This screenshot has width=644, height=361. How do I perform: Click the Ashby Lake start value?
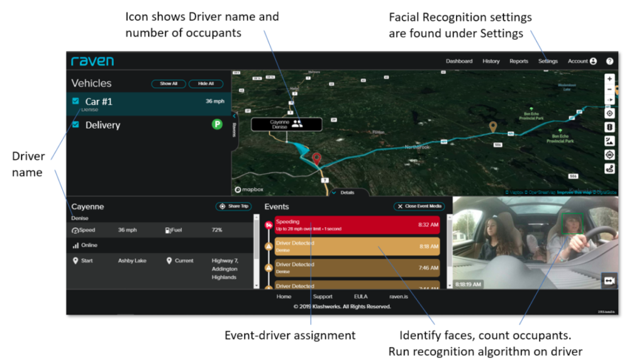point(132,261)
